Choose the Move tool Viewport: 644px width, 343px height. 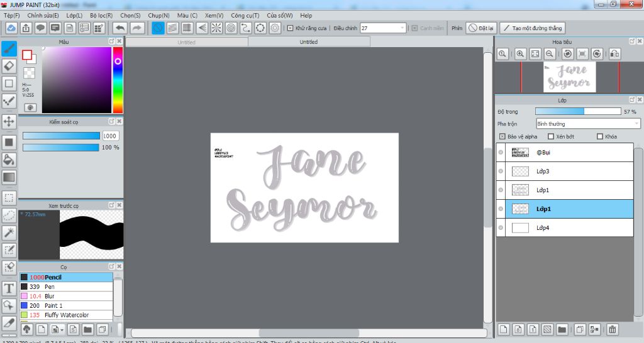pyautogui.click(x=9, y=121)
